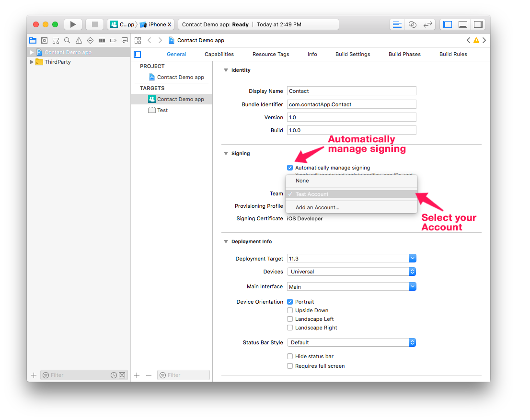Select Test Account as Team

point(352,194)
